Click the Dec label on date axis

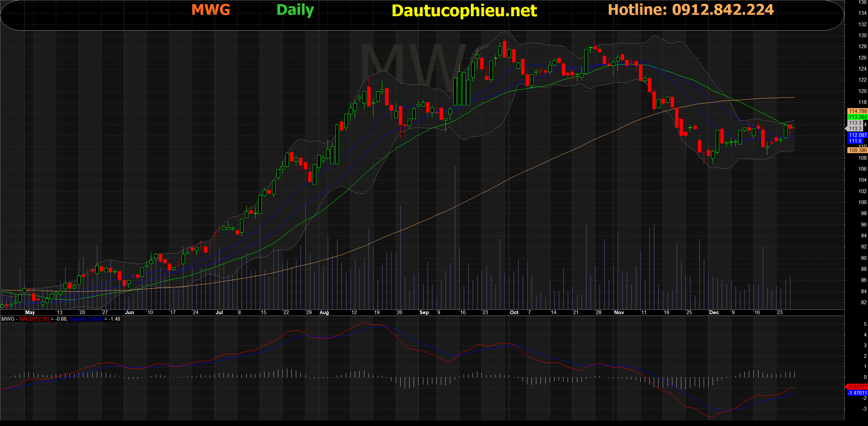coord(714,312)
